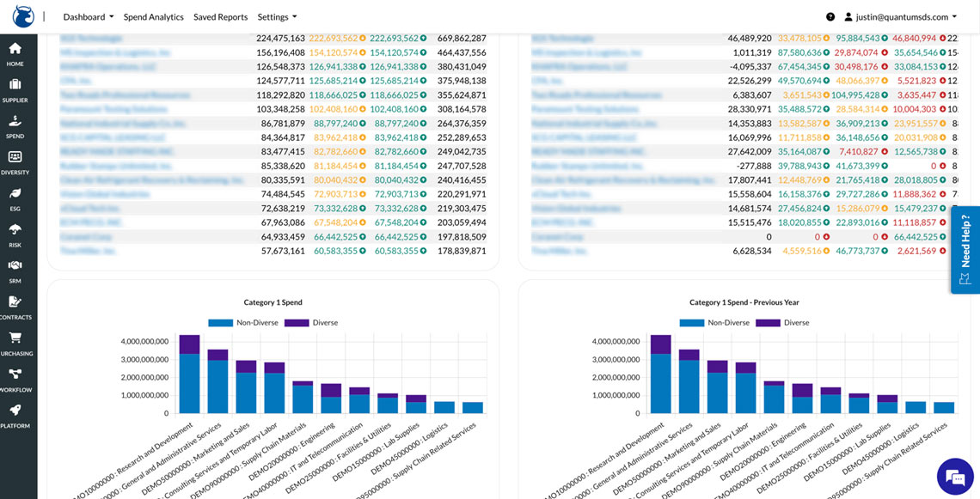Go to Spend Analytics
The height and width of the screenshot is (499, 980).
(x=154, y=17)
